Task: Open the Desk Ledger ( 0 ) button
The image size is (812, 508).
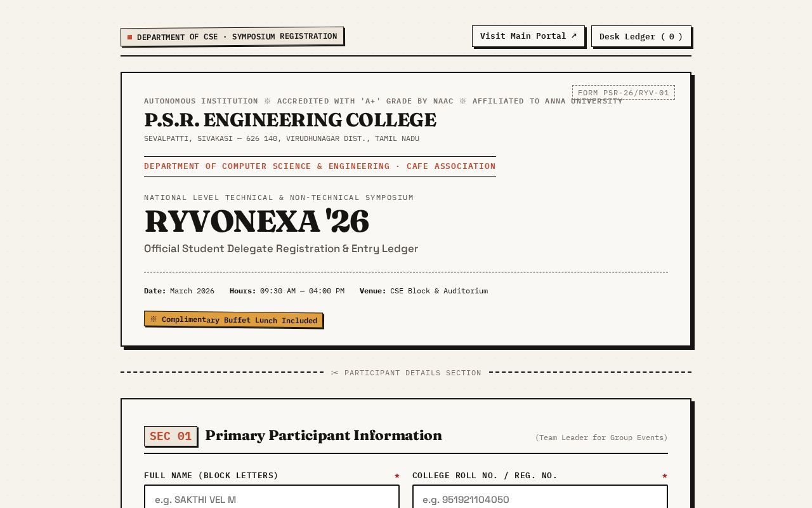Action: coord(641,36)
